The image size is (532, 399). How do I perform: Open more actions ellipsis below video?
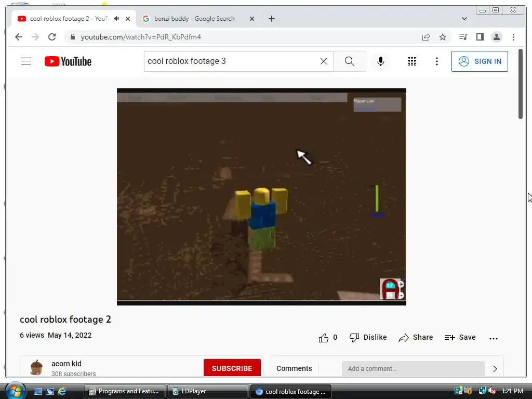point(494,338)
